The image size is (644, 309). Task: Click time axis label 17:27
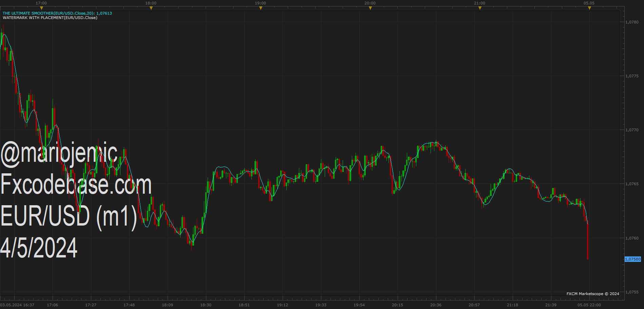click(91, 305)
